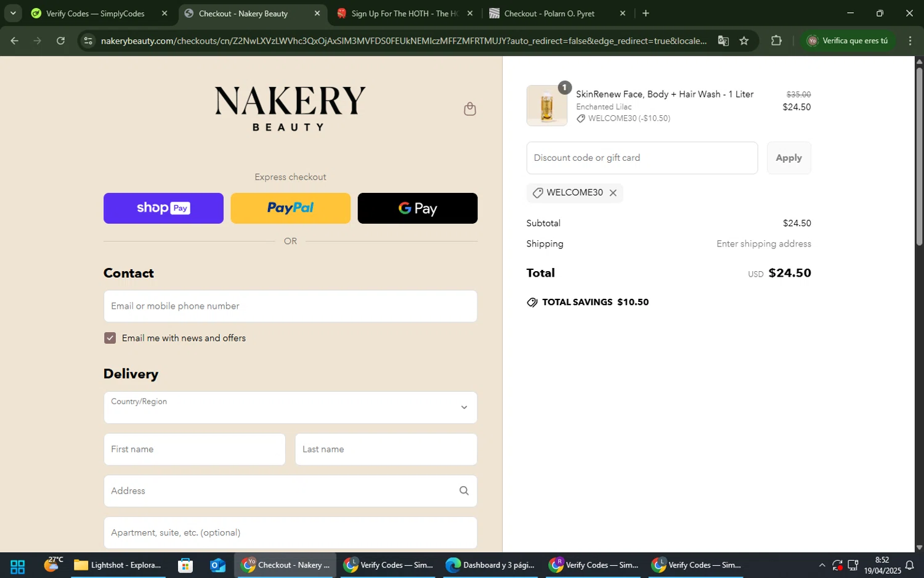Click the Verifica que eres tú profile button
Viewport: 924px width, 578px height.
(x=848, y=41)
